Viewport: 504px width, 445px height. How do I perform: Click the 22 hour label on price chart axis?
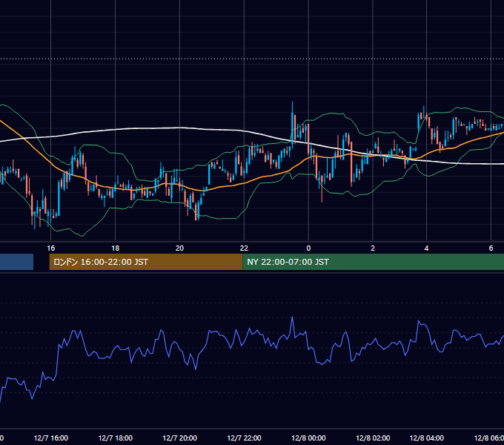(x=244, y=248)
